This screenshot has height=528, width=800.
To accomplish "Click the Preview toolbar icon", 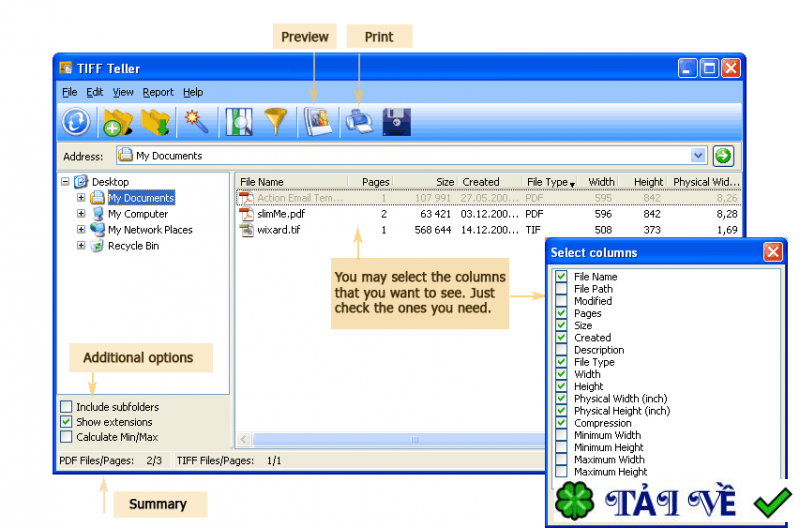I will pyautogui.click(x=318, y=122).
